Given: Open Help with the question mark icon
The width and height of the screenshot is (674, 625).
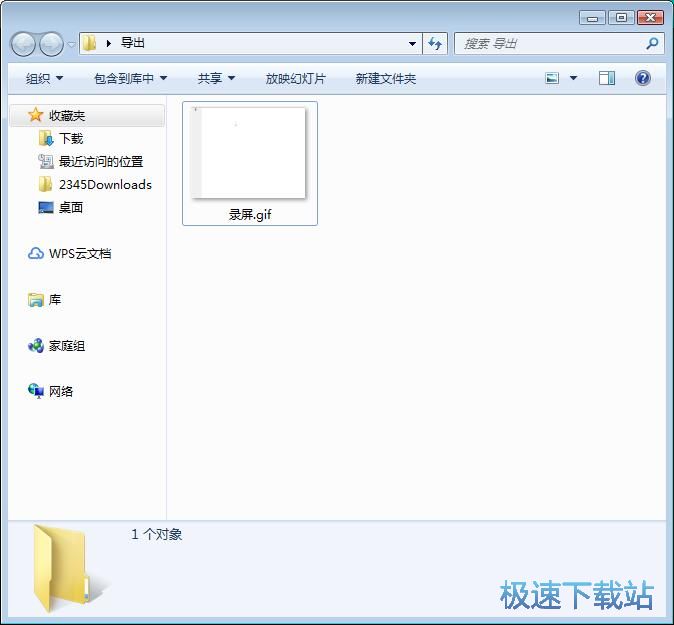Looking at the screenshot, I should tap(642, 78).
